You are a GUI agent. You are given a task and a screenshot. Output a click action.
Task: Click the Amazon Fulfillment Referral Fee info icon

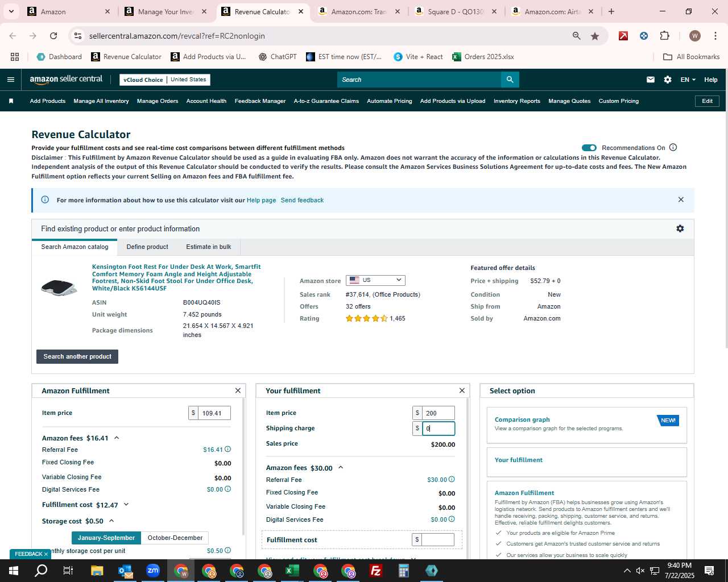coord(227,449)
